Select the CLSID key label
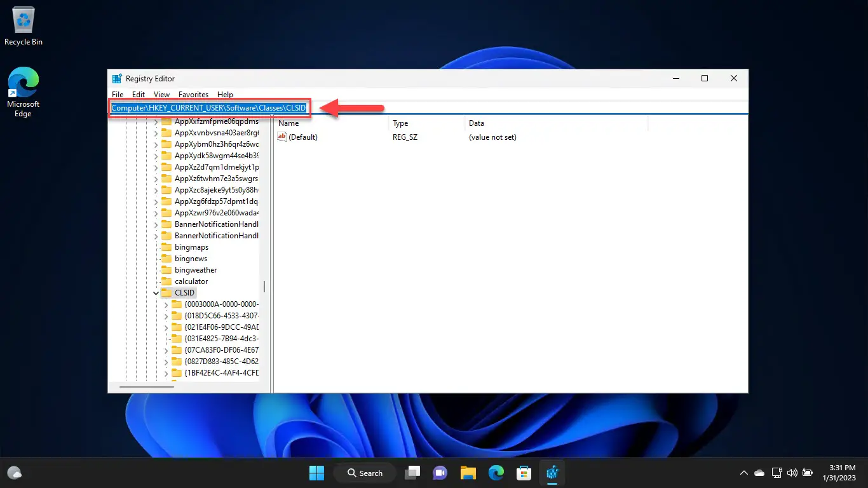 tap(185, 293)
